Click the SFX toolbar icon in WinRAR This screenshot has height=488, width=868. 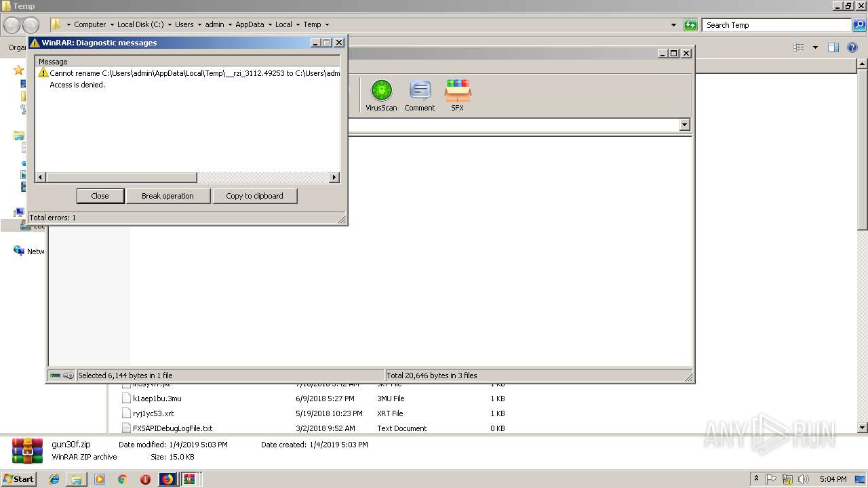point(458,95)
